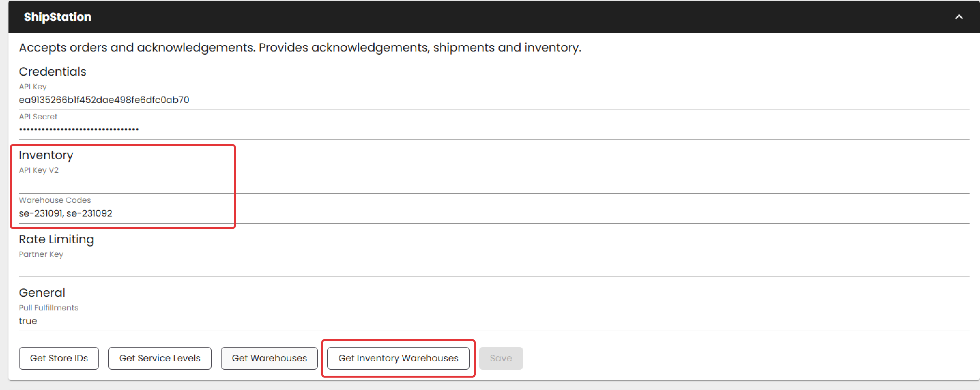Fetch inventory warehouses via Get Inventory Warehouses

(x=398, y=358)
